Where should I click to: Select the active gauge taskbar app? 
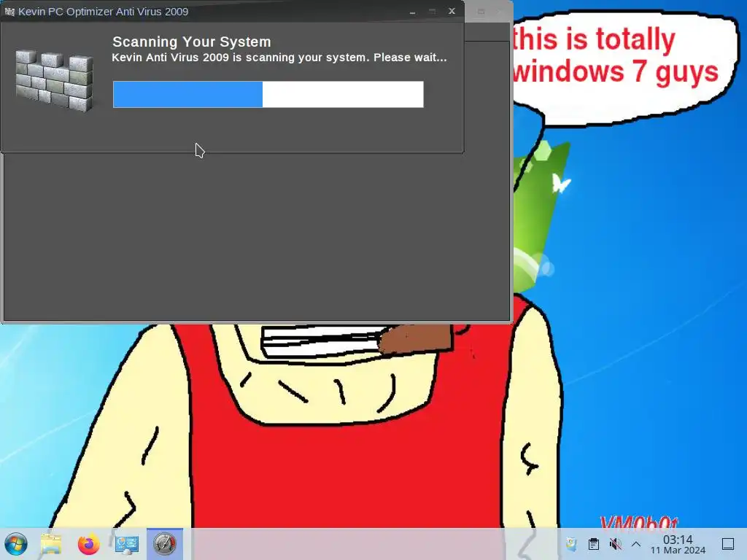tap(165, 544)
